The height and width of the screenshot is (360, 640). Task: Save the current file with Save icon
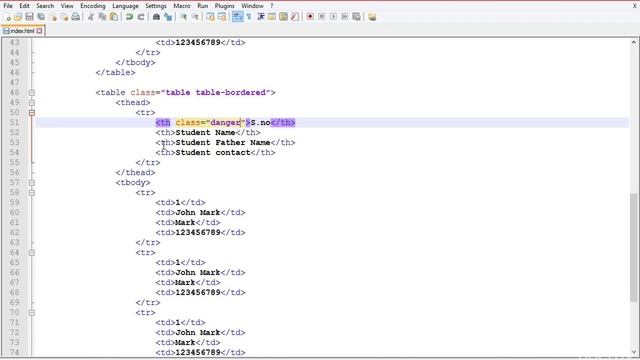coord(29,17)
